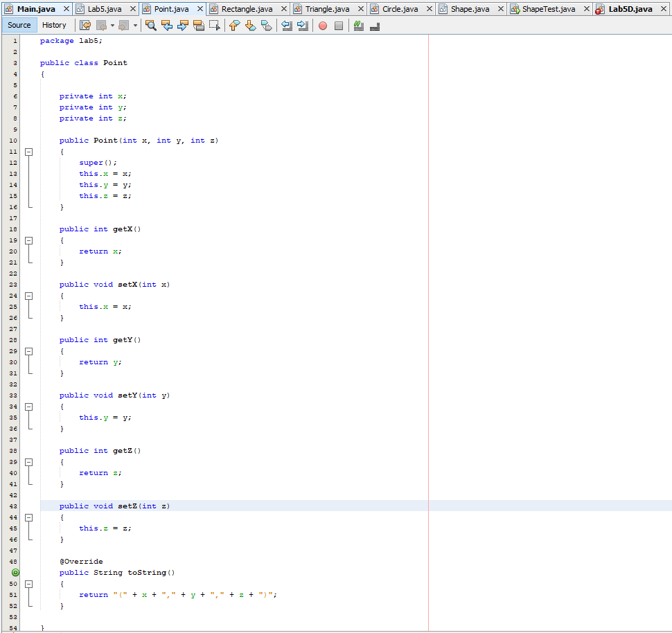Click the Find Next Occurrence icon
672x633 pixels.
[182, 25]
